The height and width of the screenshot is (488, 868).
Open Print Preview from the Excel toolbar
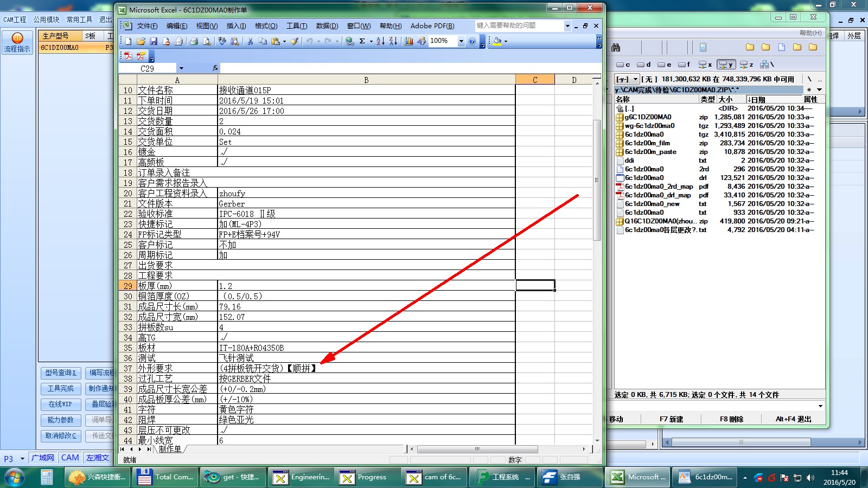(x=207, y=41)
